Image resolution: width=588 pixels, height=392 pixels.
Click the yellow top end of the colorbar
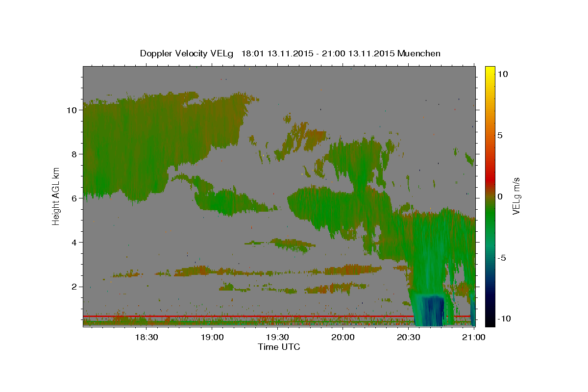(x=490, y=70)
